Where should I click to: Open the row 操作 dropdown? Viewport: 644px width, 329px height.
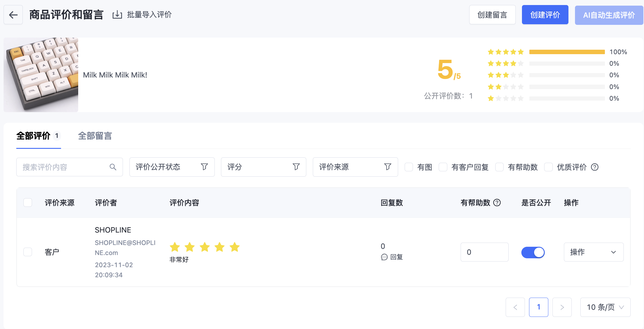pos(593,252)
